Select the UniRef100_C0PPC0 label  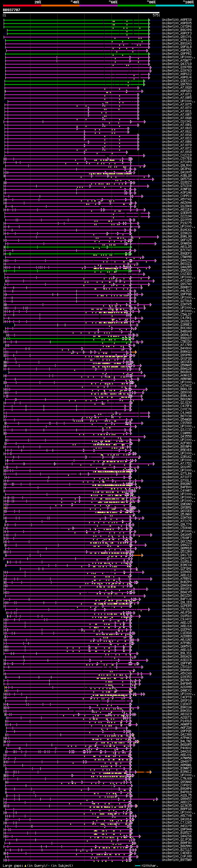pos(177,196)
